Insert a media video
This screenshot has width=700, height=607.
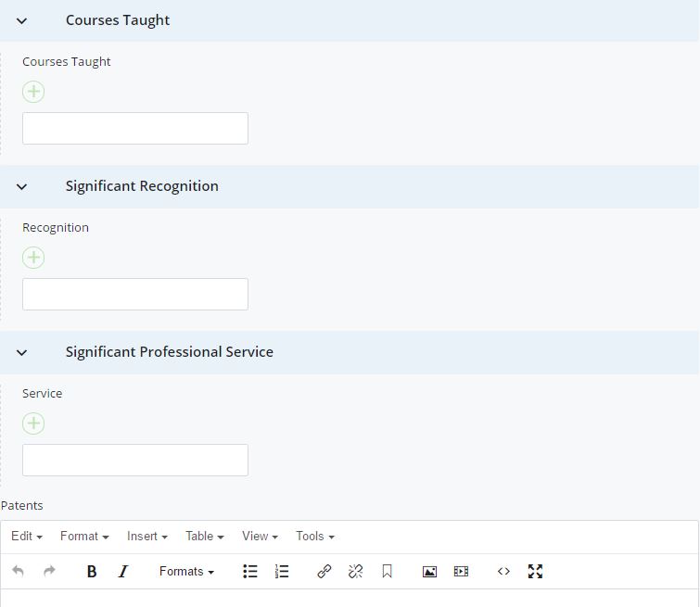[x=461, y=572]
